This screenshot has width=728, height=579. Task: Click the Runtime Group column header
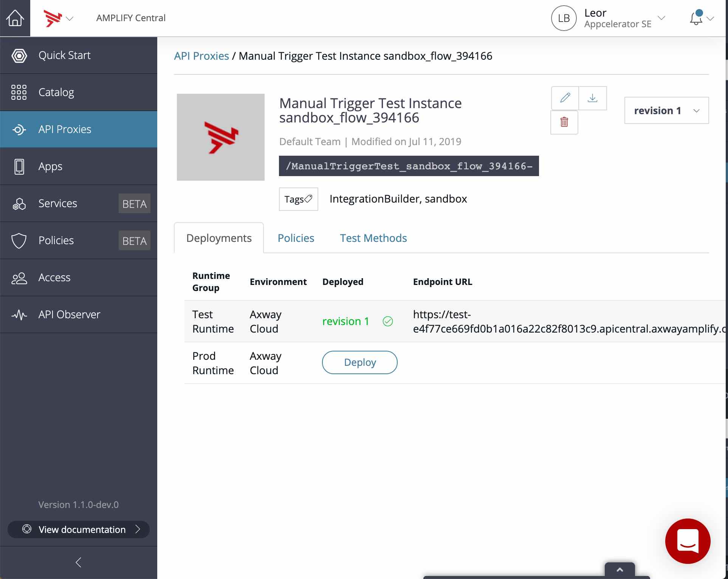211,282
